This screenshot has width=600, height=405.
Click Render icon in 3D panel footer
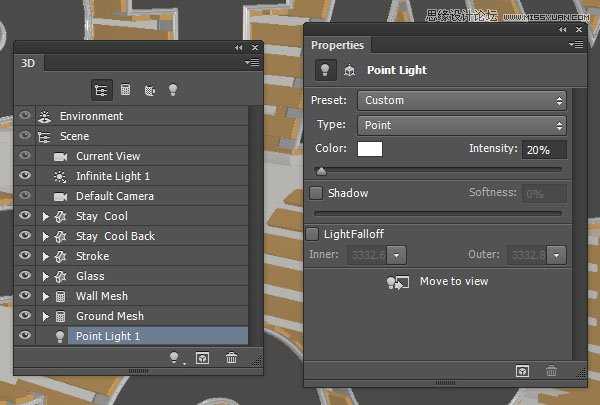coord(202,358)
